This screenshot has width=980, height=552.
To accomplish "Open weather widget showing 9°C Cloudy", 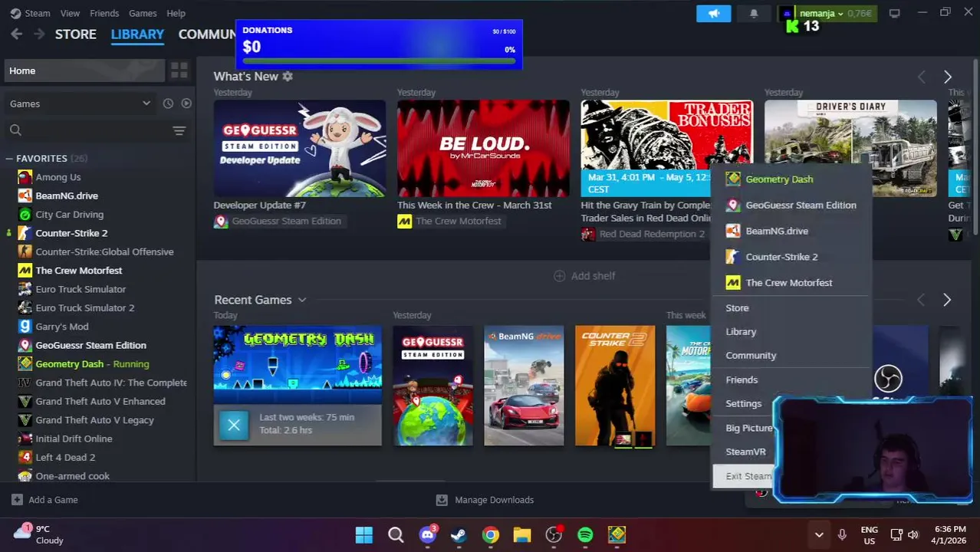I will point(40,534).
